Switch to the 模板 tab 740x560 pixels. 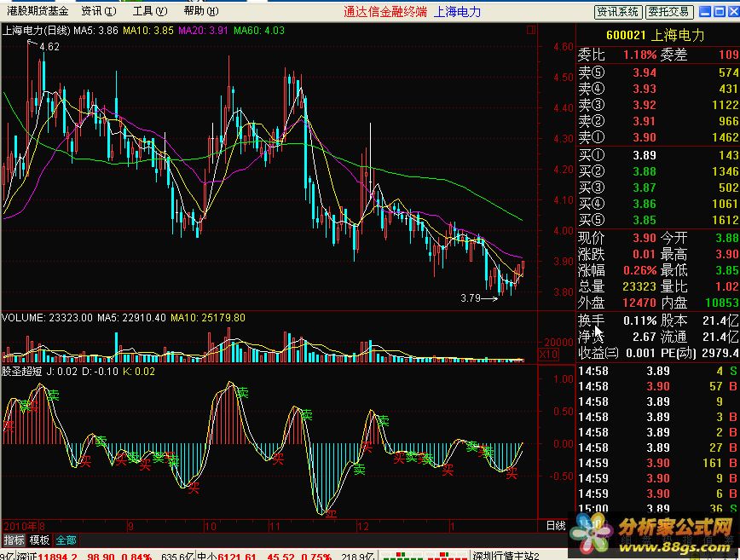pyautogui.click(x=39, y=540)
